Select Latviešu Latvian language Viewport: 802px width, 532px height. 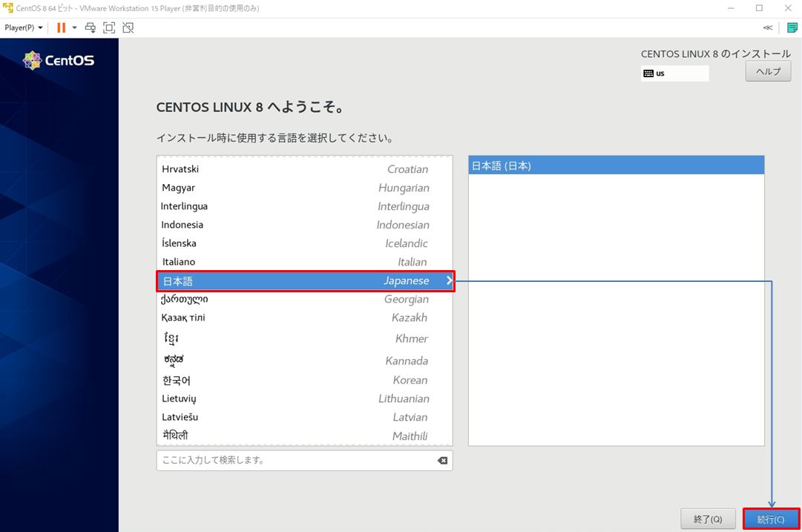[x=304, y=417]
